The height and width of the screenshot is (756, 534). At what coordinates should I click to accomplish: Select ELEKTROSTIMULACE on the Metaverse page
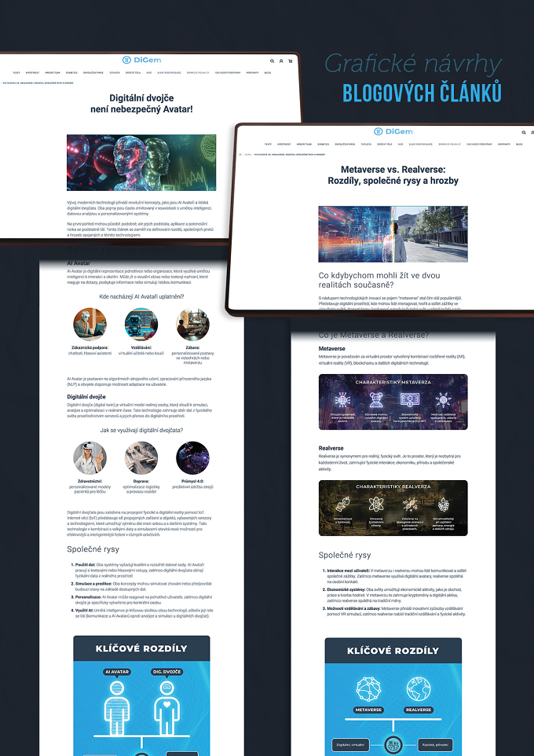(x=421, y=144)
